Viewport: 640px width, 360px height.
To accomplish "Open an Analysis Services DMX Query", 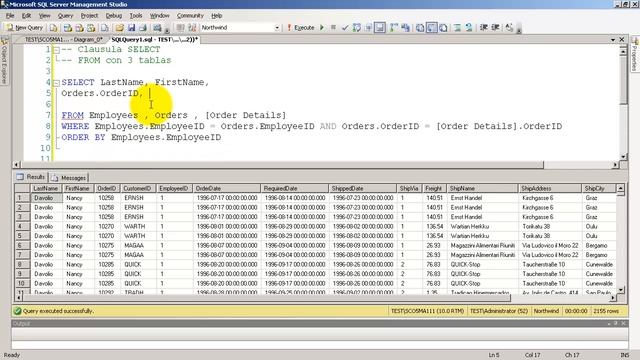I will [x=80, y=28].
